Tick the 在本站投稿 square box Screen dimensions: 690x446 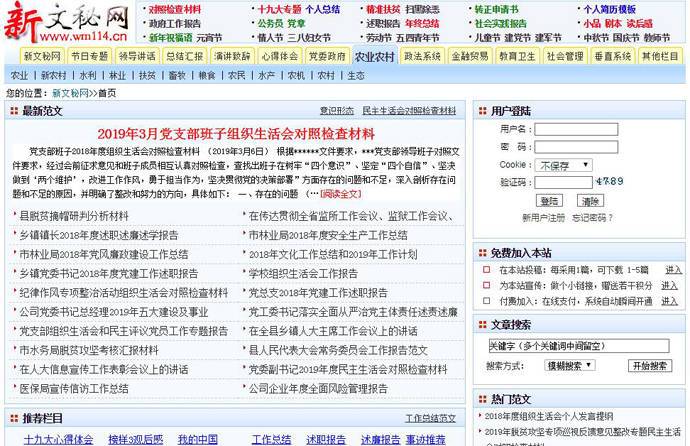pos(488,271)
